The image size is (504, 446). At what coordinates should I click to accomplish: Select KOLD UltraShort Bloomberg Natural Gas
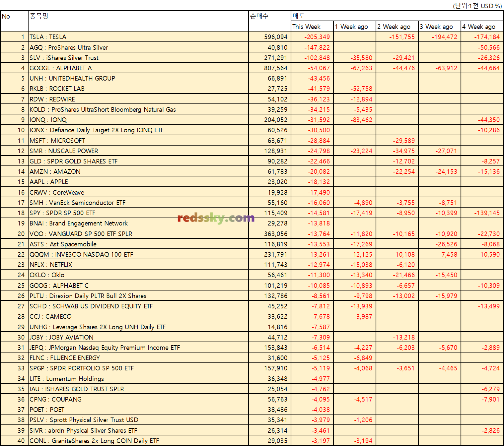tap(138, 109)
